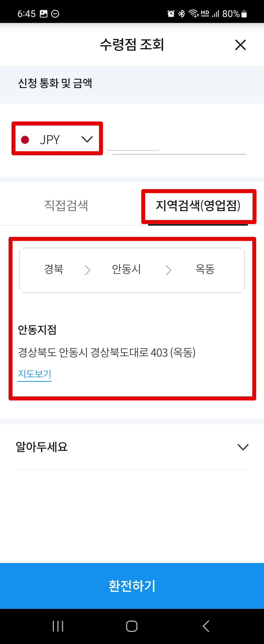The height and width of the screenshot is (644, 264).
Task: Tap the battery indicator icon
Action: [244, 13]
